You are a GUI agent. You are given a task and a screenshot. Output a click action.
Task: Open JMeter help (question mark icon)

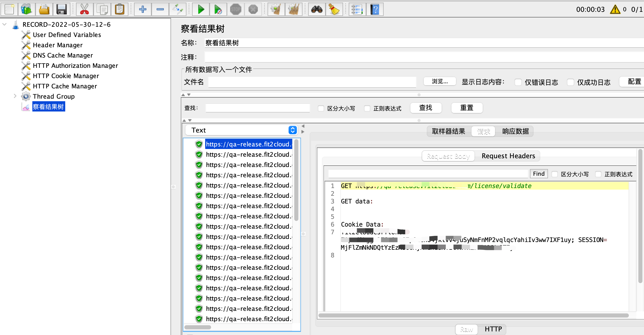375,9
